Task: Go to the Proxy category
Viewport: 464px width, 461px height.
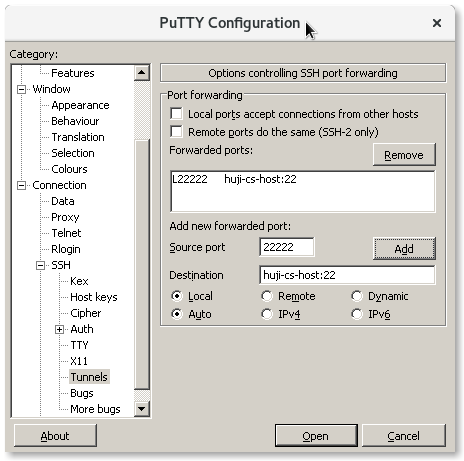Action: point(65,217)
